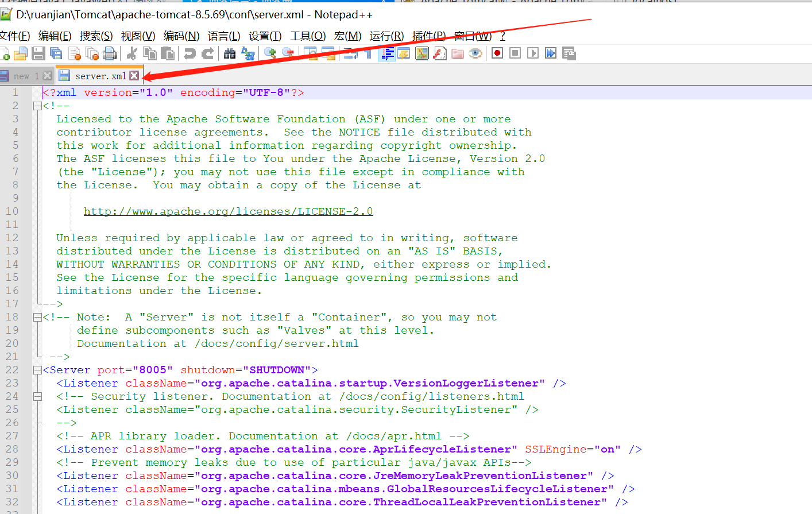The image size is (812, 514).
Task: Click the "8005" port value
Action: (153, 370)
